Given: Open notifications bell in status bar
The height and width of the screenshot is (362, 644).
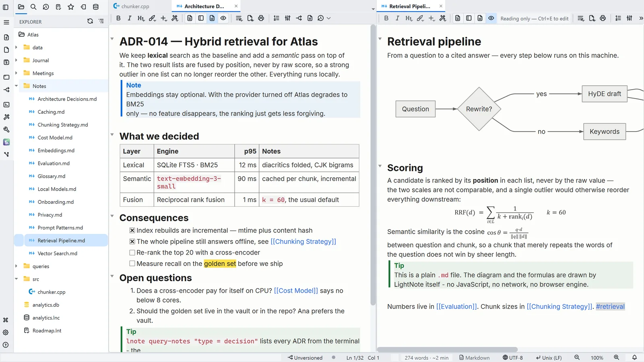Looking at the screenshot, I should click(634, 358).
